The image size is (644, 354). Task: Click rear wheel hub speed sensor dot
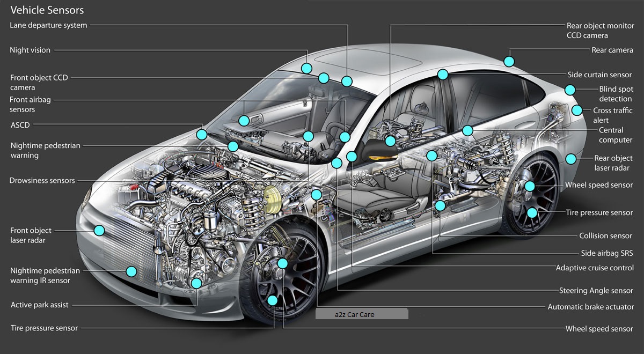coord(529,186)
